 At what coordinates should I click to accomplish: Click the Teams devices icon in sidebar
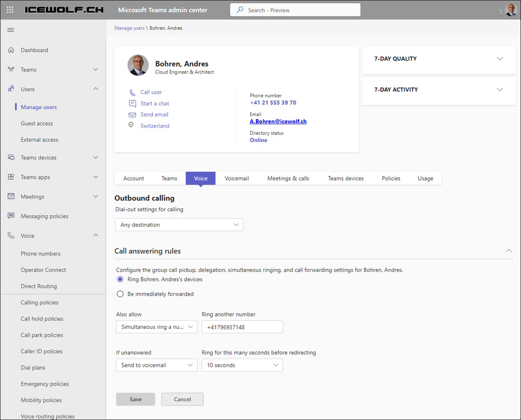[x=11, y=157]
